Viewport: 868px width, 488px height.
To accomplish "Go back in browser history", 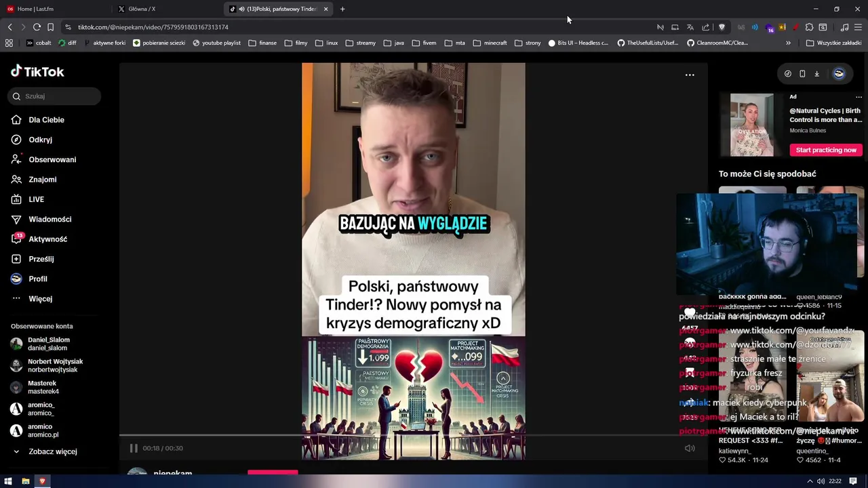I will tap(9, 27).
